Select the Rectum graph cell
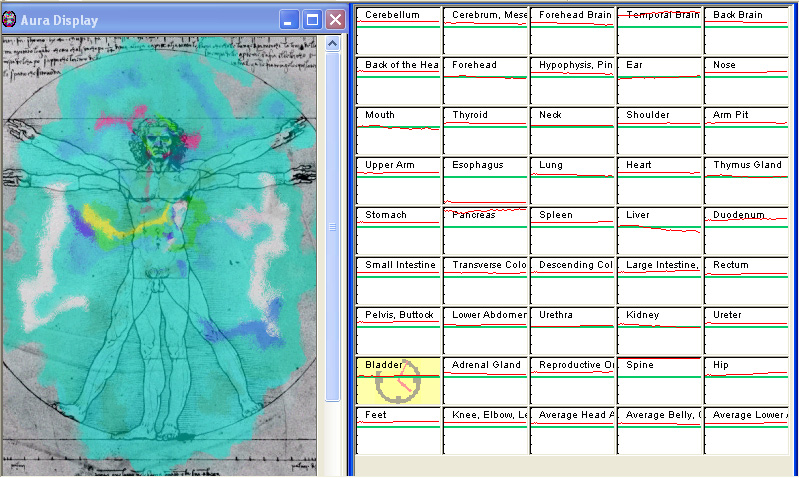The height and width of the screenshot is (478, 799). pyautogui.click(x=747, y=280)
